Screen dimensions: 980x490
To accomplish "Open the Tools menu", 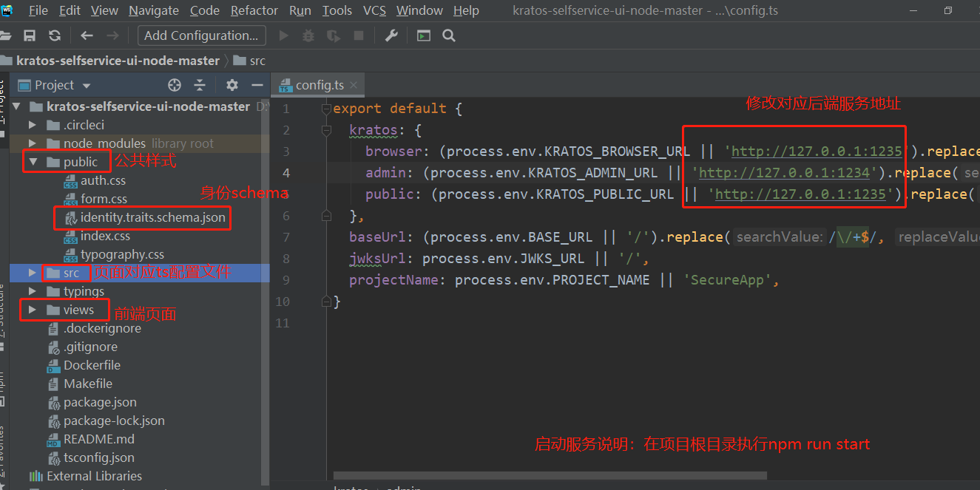I will click(x=337, y=10).
